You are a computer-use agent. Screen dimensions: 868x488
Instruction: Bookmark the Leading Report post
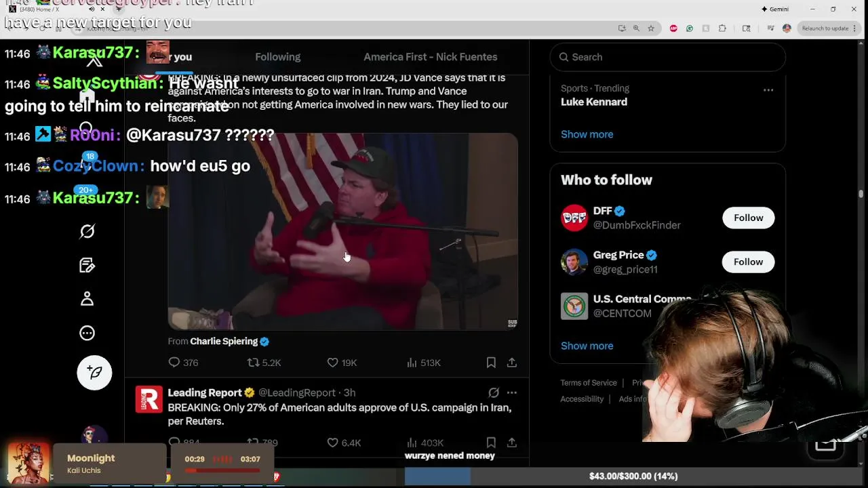click(x=491, y=443)
